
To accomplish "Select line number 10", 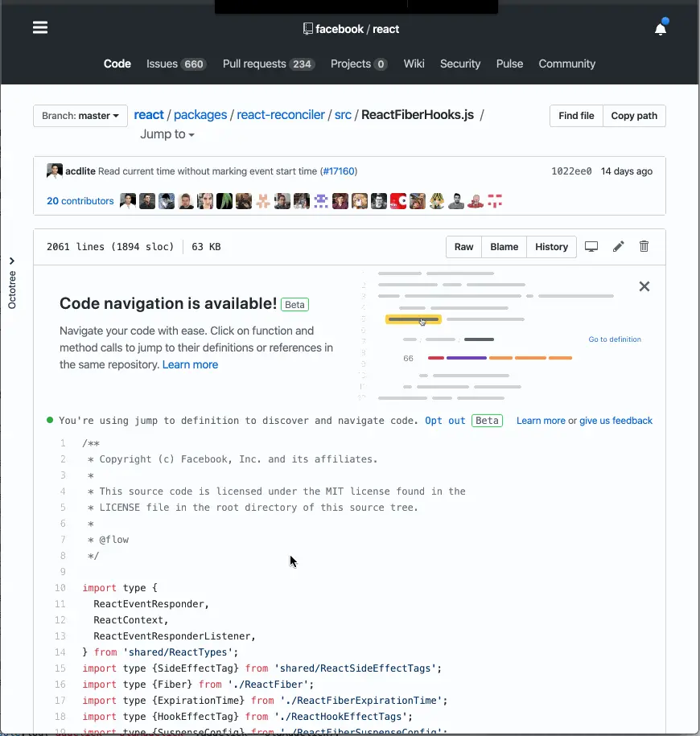I will [60, 588].
